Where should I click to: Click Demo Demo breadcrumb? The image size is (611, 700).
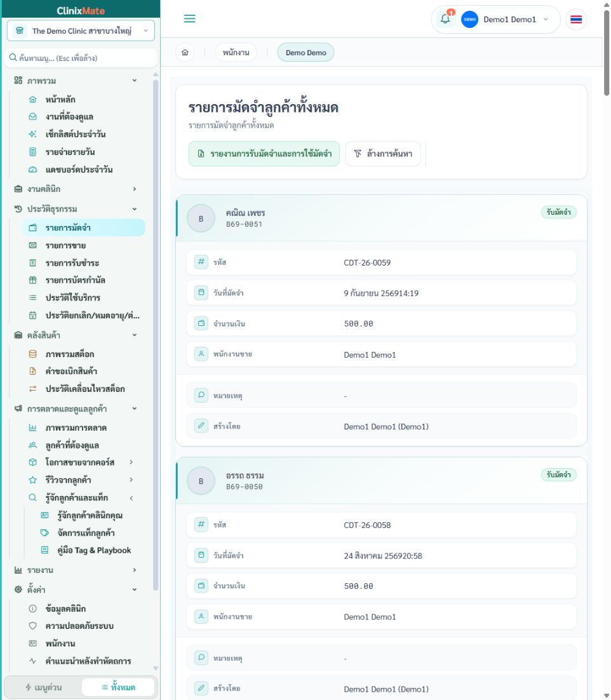[305, 53]
